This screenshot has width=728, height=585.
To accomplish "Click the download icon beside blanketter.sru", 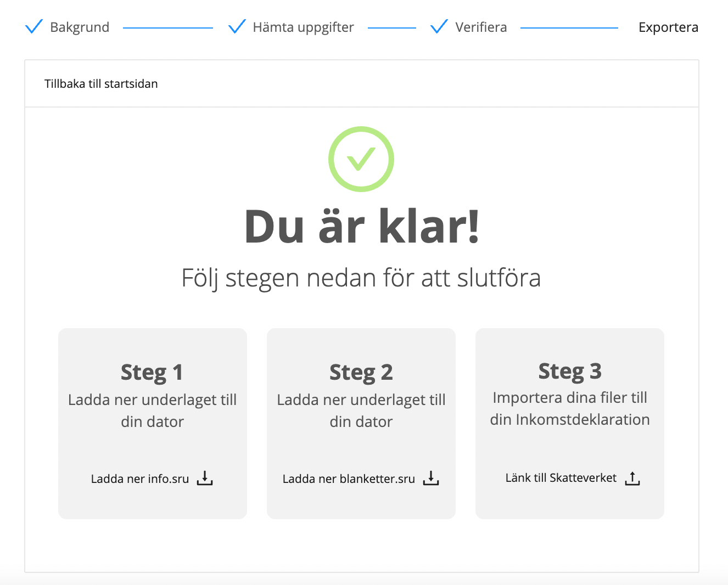I will tap(431, 478).
